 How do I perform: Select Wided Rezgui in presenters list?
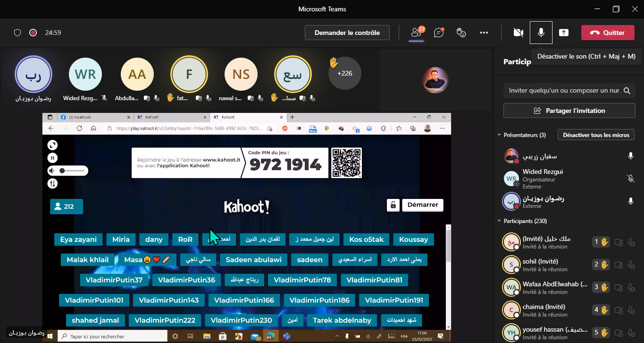tap(569, 179)
